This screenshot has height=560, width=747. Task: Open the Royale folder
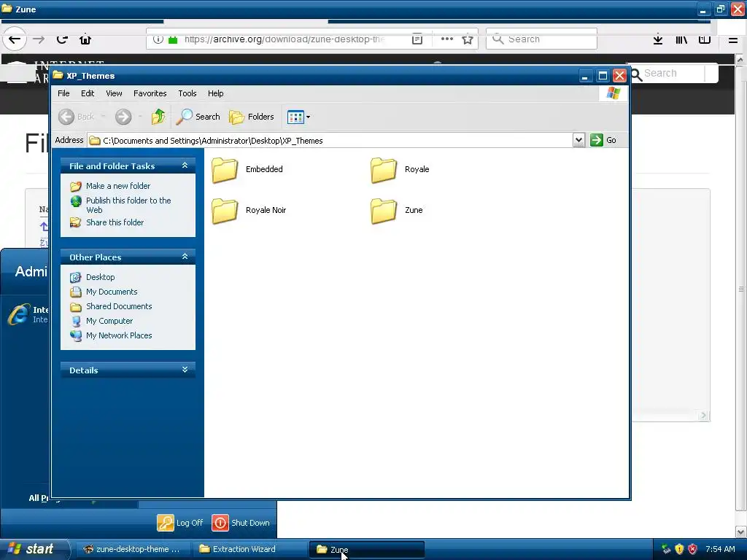point(400,169)
